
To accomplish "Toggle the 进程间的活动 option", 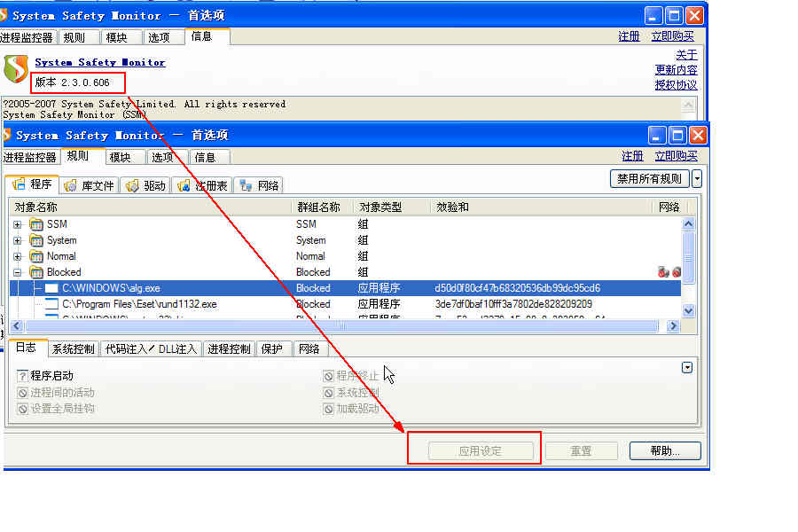I will tap(22, 393).
